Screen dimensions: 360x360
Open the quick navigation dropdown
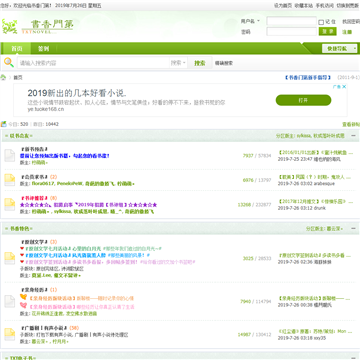point(340,49)
